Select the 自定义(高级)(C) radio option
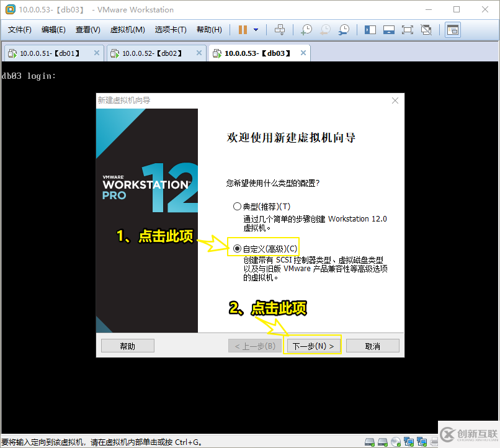The height and width of the screenshot is (448, 500). [266, 248]
